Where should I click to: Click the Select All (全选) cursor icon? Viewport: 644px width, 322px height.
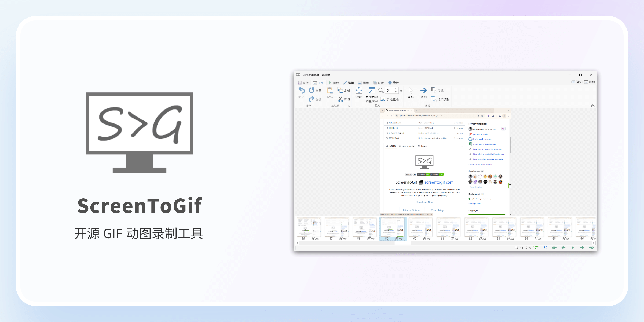point(411,90)
